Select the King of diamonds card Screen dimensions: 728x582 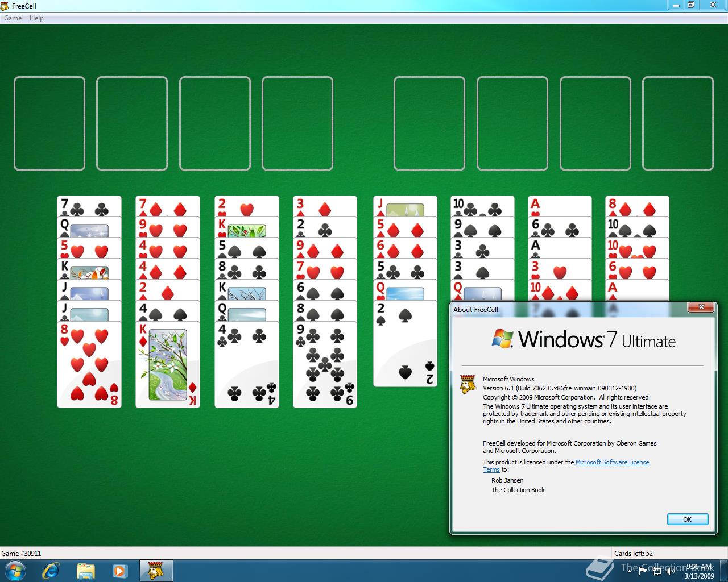(x=168, y=365)
